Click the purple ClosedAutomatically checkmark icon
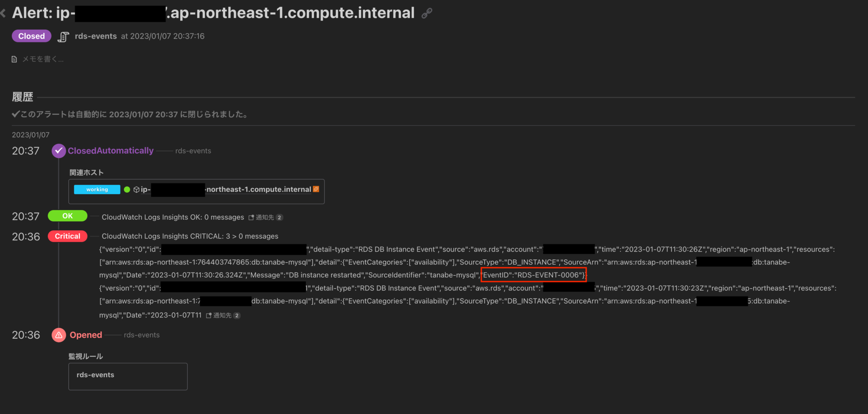The width and height of the screenshot is (868, 414). pyautogui.click(x=58, y=151)
